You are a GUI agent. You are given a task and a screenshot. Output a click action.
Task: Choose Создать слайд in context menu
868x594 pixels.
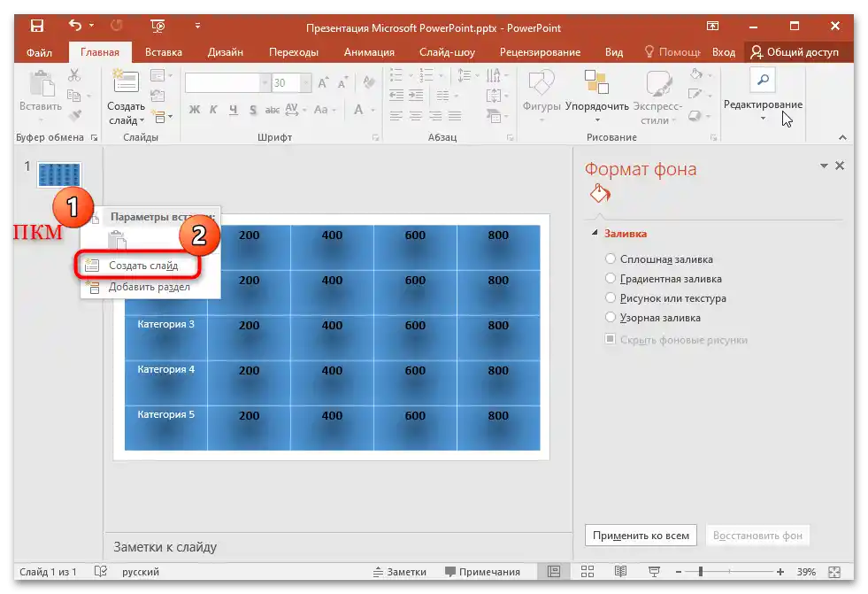coord(142,265)
